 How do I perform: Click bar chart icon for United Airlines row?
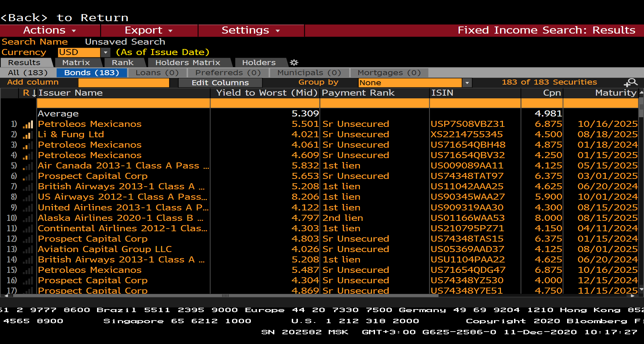pyautogui.click(x=28, y=208)
